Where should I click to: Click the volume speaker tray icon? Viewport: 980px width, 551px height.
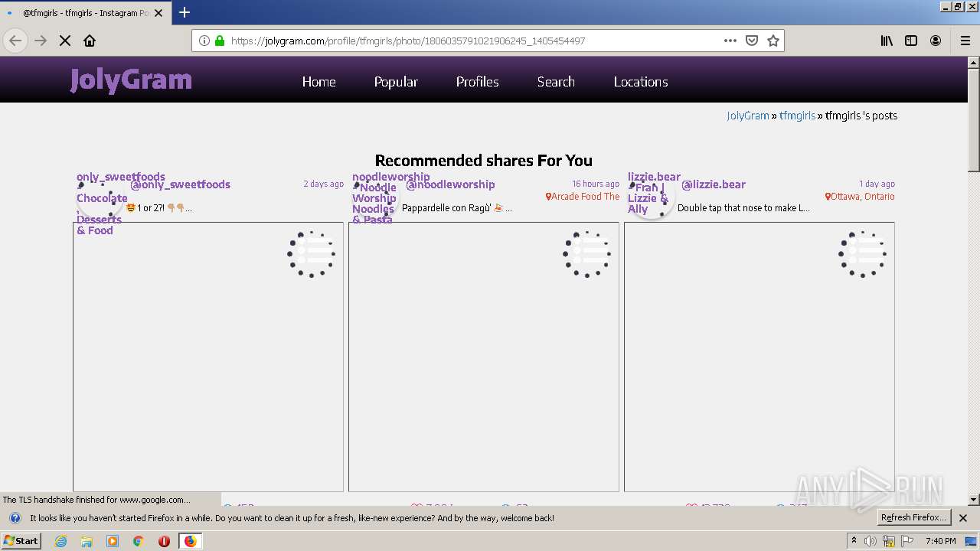pos(871,541)
